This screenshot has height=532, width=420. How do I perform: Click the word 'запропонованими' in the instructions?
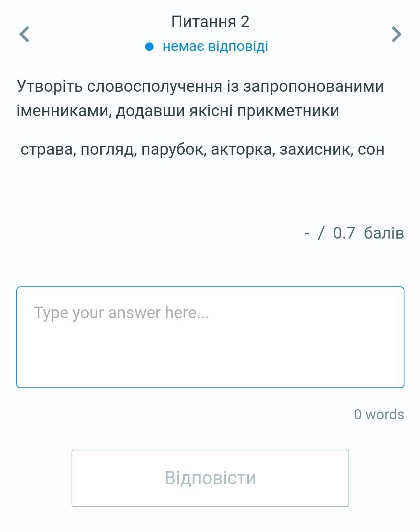tap(313, 86)
